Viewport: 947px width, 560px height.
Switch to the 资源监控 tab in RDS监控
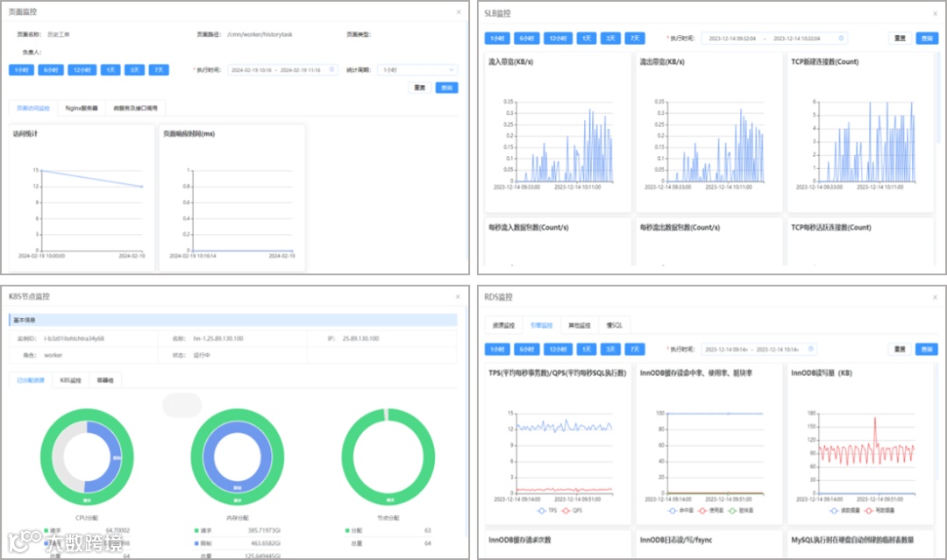point(503,325)
